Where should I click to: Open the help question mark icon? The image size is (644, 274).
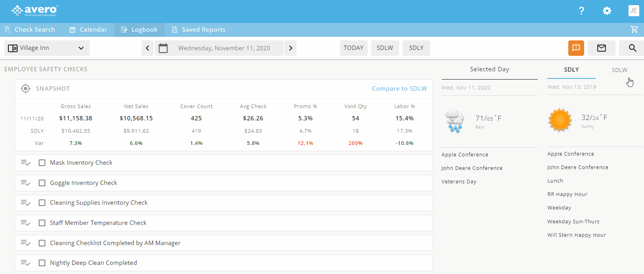(x=581, y=11)
